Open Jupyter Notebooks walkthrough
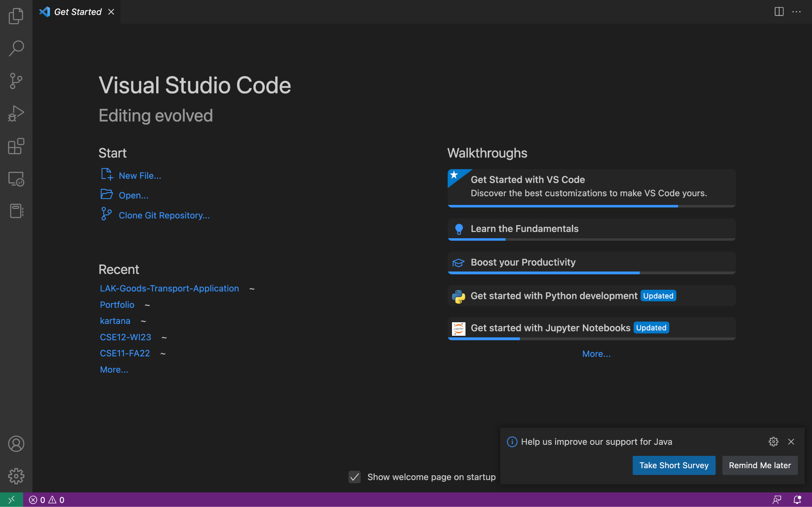The height and width of the screenshot is (507, 812). point(592,328)
